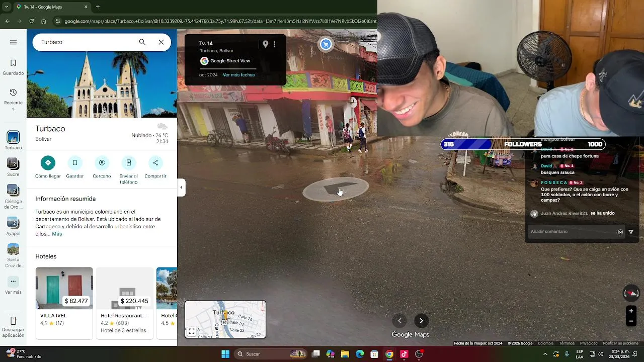Click send arrow in comment box
644x362 pixels.
coord(631,232)
